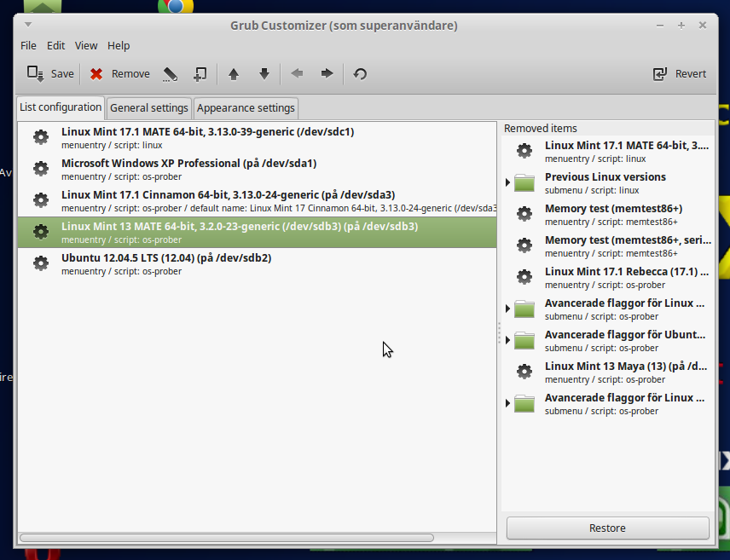Click the pencil edit entry icon

[170, 73]
